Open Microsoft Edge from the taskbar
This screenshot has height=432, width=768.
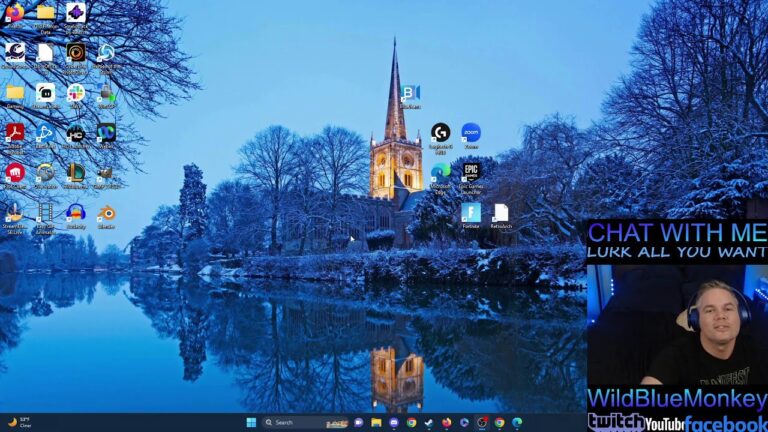point(517,422)
